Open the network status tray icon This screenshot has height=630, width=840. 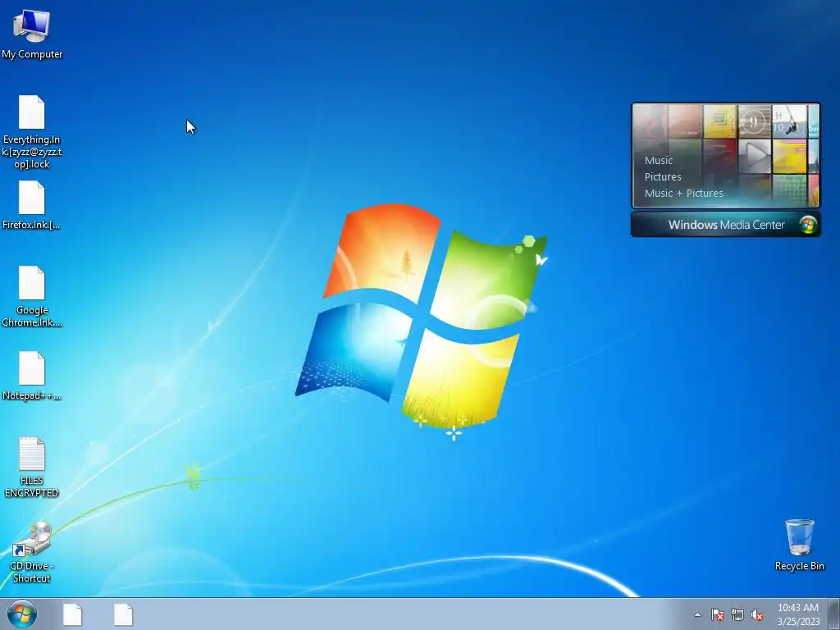coord(737,614)
